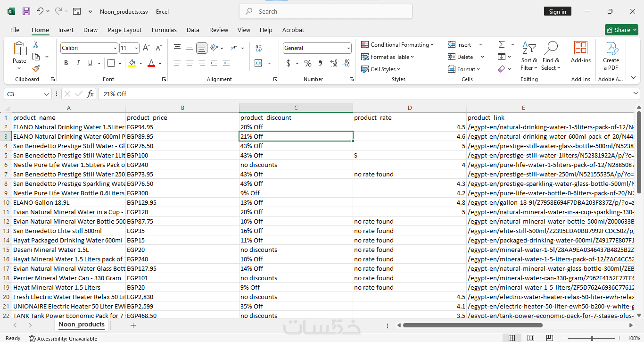Decrease the cell indent

coord(215,63)
